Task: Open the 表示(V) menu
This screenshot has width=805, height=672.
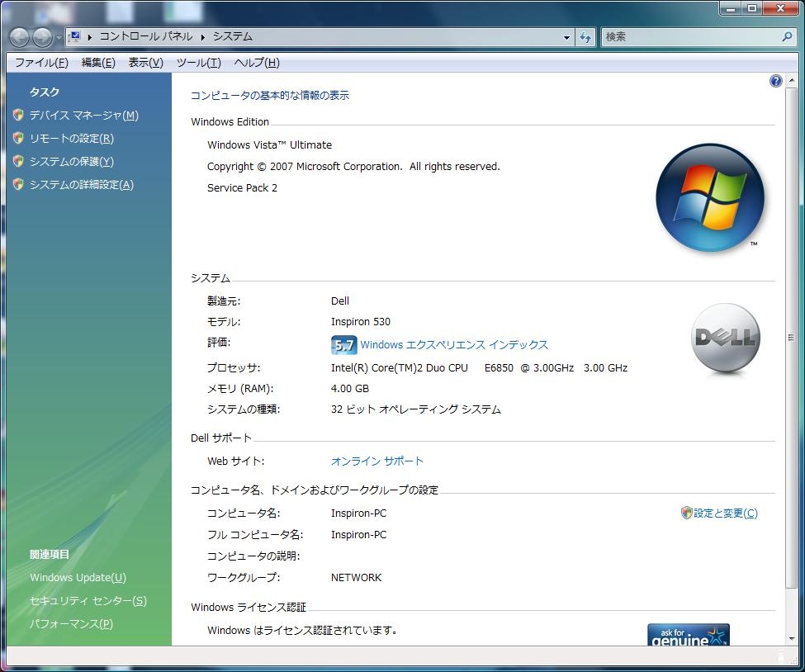Action: click(146, 63)
